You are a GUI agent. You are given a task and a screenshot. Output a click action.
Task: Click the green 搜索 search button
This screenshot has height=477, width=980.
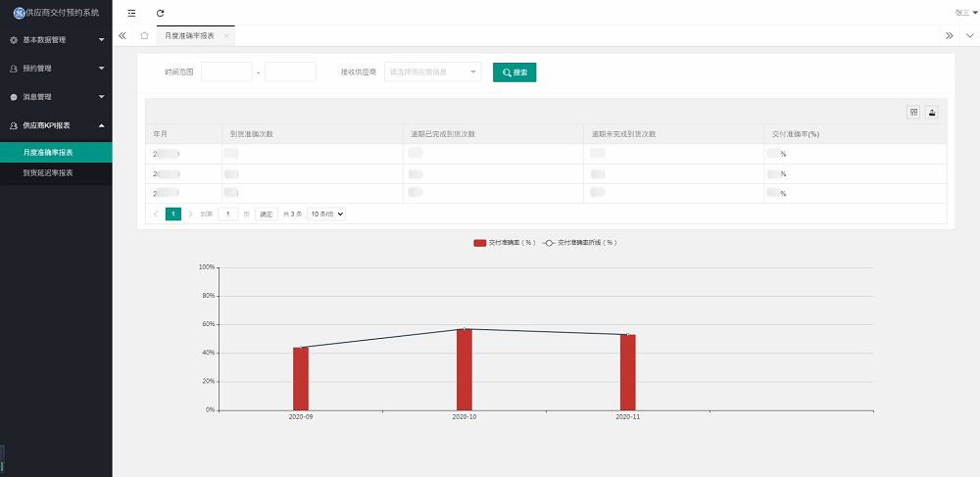point(514,72)
